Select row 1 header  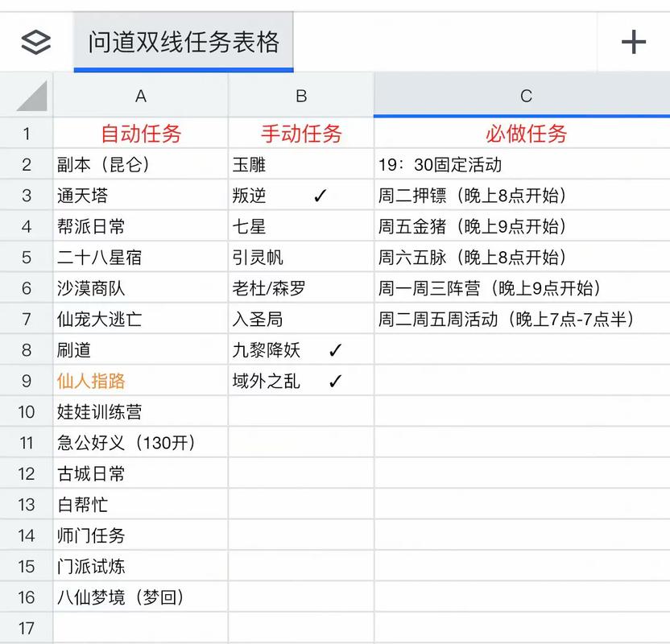27,134
